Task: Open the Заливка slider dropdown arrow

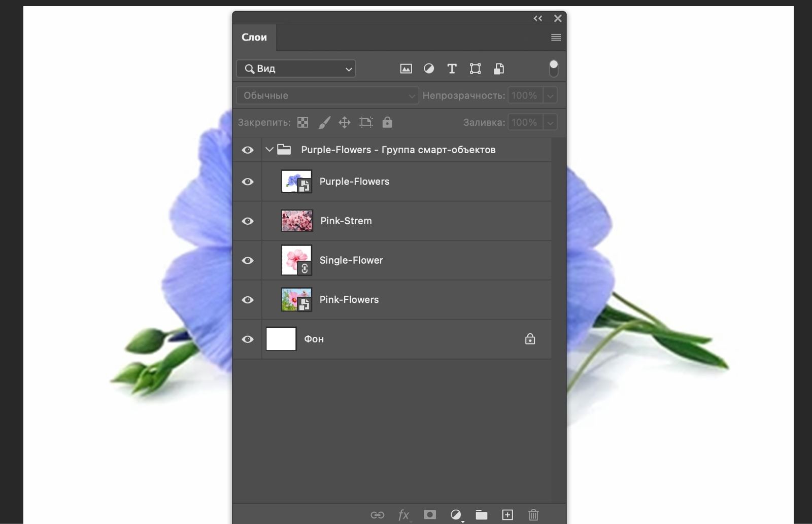Action: tap(550, 122)
